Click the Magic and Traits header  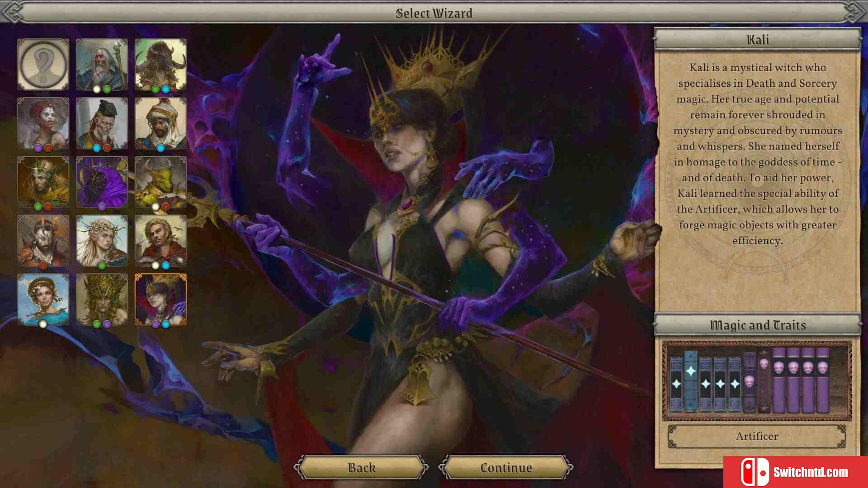[x=757, y=325]
